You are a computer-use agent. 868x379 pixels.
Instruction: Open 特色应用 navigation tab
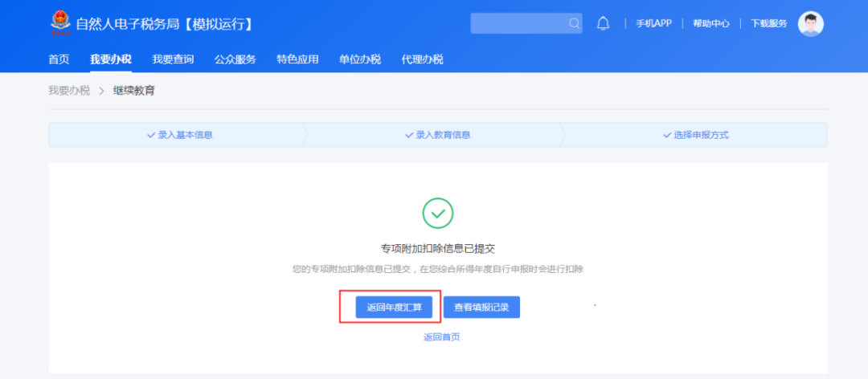pyautogui.click(x=297, y=59)
